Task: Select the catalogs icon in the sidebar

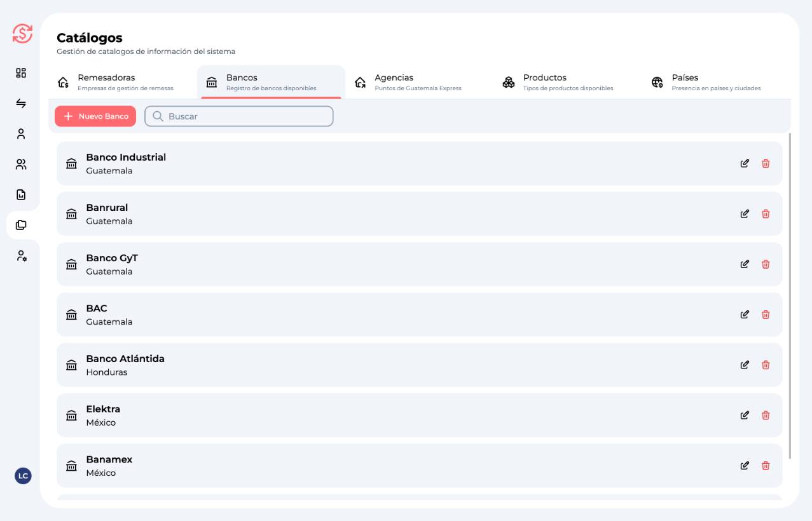Action: (x=21, y=225)
